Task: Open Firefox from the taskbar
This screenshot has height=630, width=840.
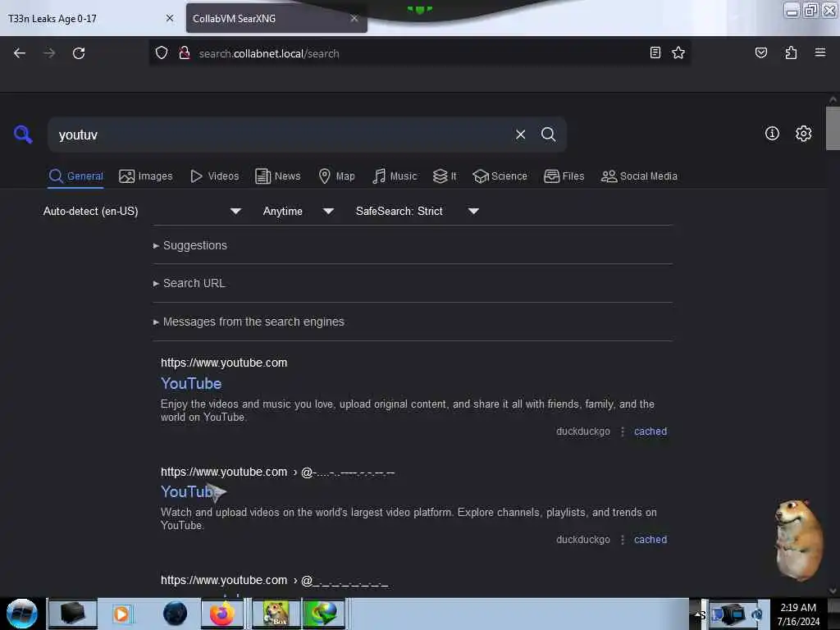Action: (221, 614)
